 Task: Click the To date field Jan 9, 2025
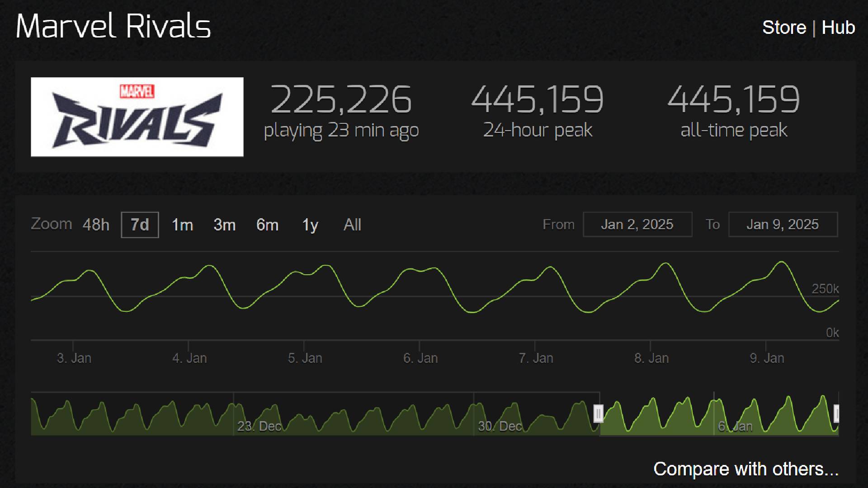(x=783, y=224)
